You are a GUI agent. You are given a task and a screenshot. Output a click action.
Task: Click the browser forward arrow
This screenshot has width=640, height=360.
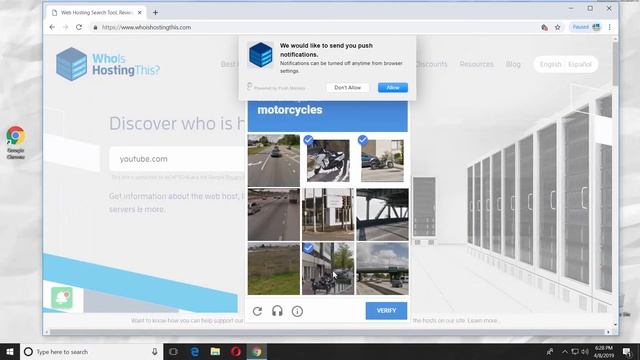click(x=65, y=27)
